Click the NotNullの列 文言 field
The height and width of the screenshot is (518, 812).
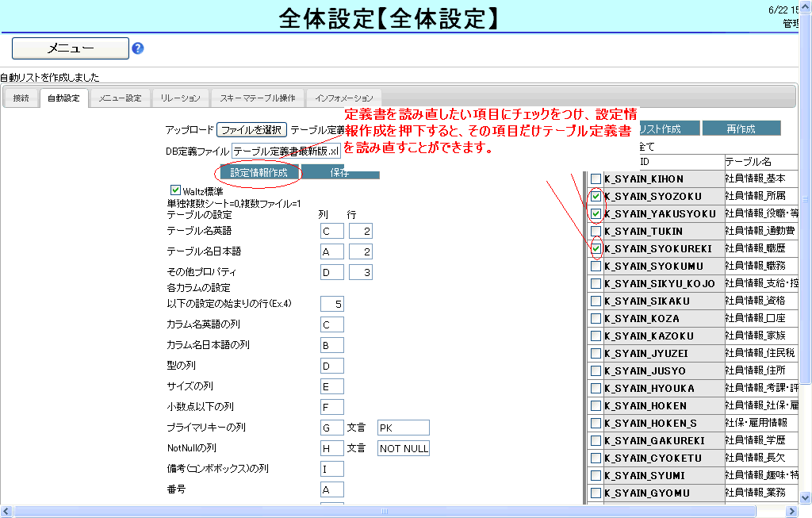[x=403, y=449]
